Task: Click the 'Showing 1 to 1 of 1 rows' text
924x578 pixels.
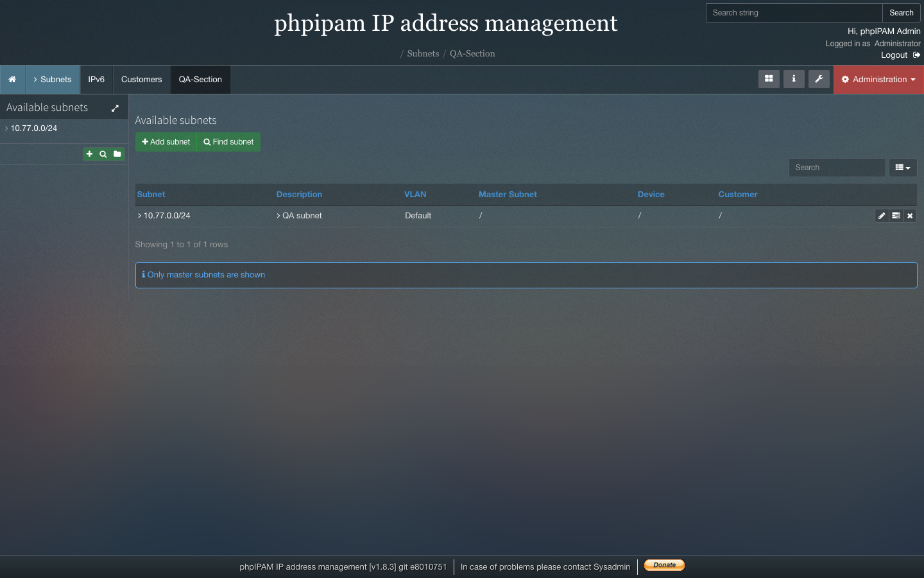Action: [x=182, y=245]
